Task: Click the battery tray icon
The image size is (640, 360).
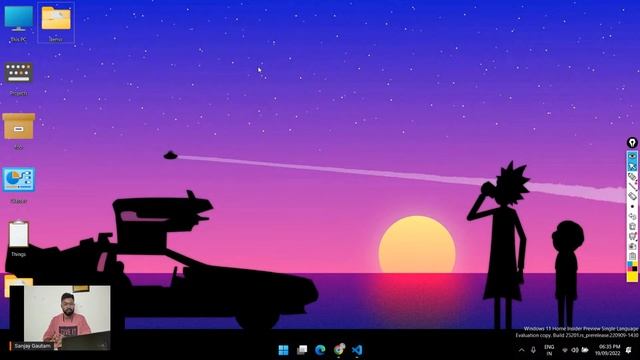Action: point(585,350)
